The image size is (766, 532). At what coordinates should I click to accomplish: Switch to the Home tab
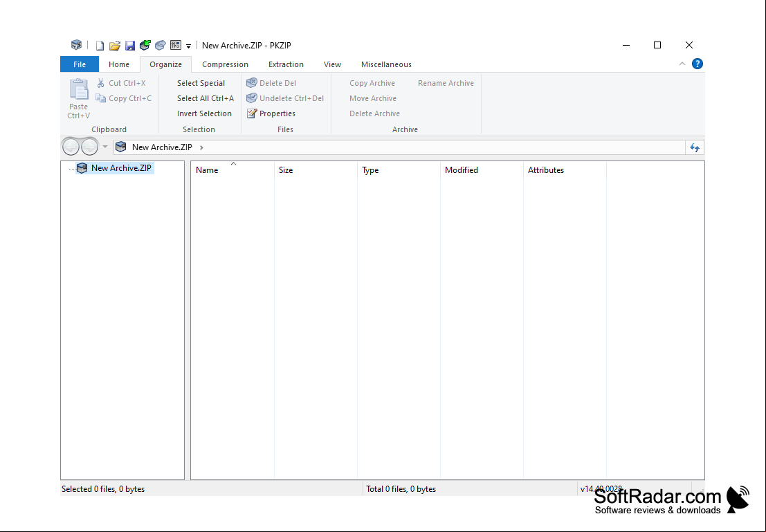(119, 64)
